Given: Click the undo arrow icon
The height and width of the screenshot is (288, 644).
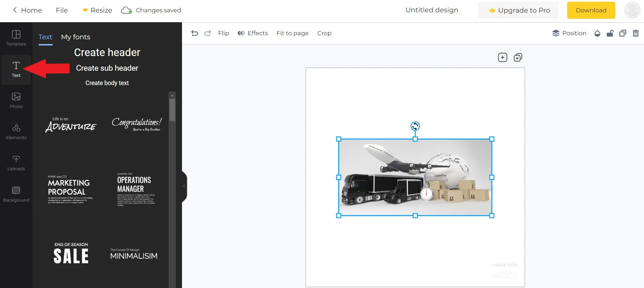Looking at the screenshot, I should 195,33.
